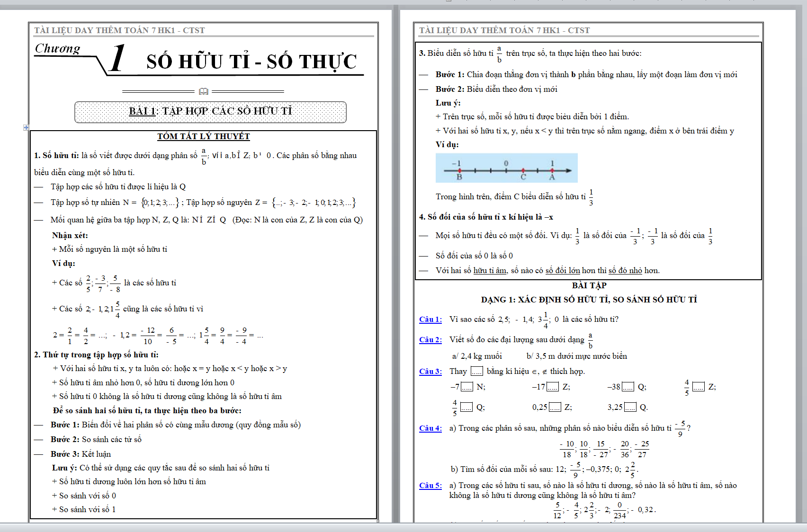Screen dimensions: 807x532
Task: Click the blank box after 0,25 in Câu 3
Action: click(555, 408)
